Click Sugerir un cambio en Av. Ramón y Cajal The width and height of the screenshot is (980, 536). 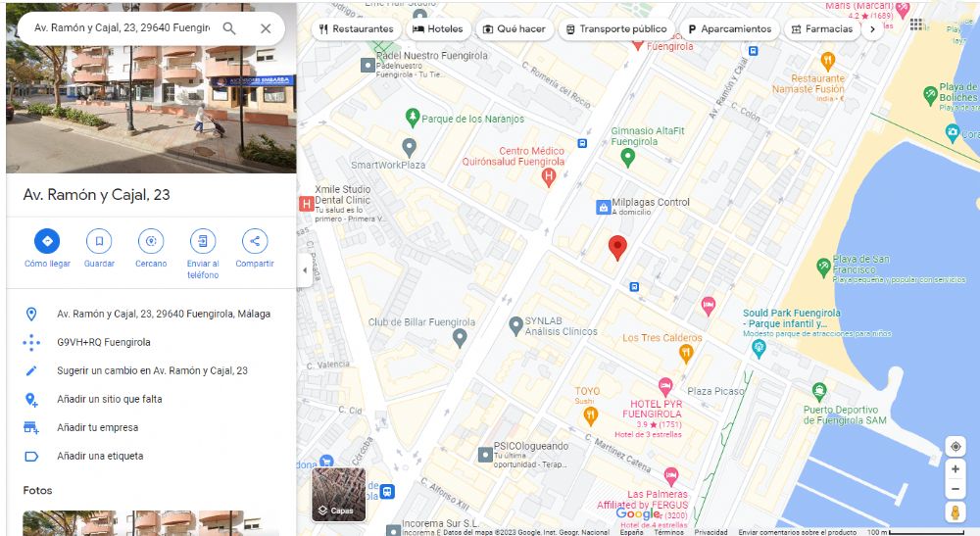[151, 370]
